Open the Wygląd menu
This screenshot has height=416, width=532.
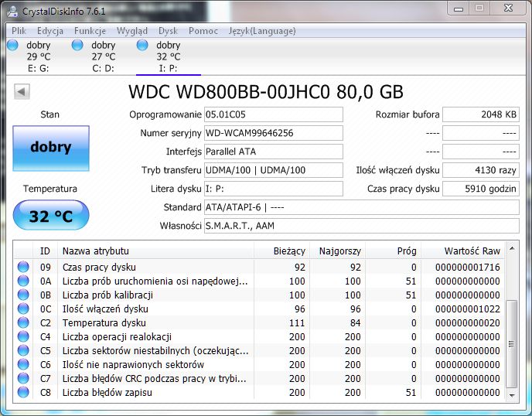pyautogui.click(x=132, y=31)
